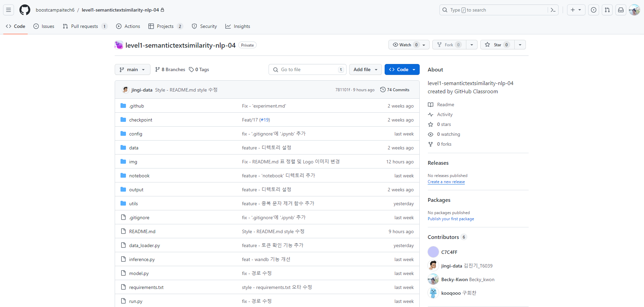The width and height of the screenshot is (644, 307).
Task: Switch to the Security tab
Action: tap(204, 26)
